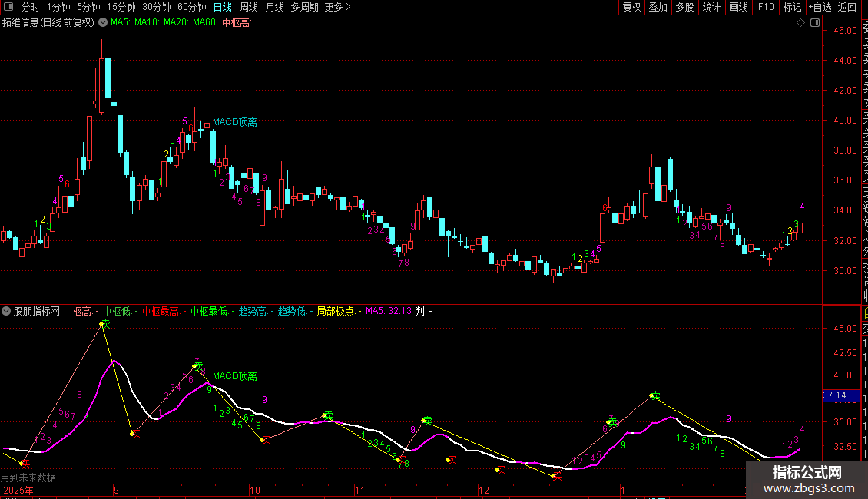Expand the 更多 period options
This screenshot has width=868, height=499.
pos(337,7)
